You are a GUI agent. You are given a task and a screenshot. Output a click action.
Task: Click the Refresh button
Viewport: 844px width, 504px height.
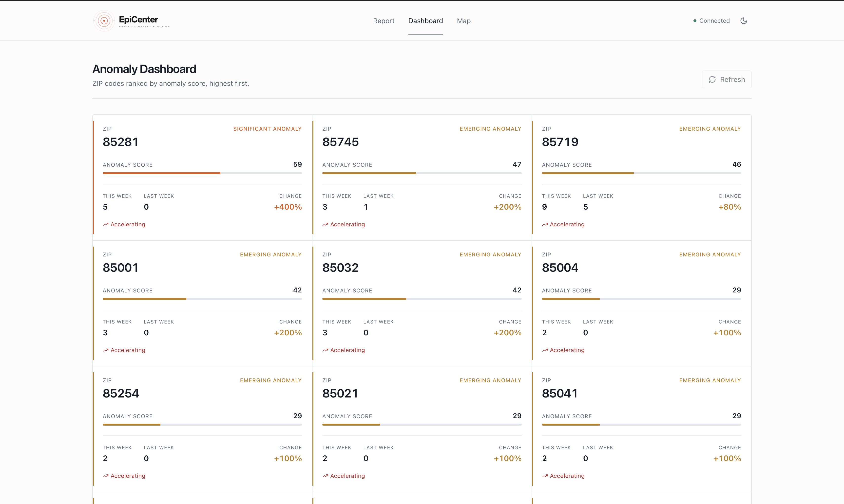(x=726, y=79)
